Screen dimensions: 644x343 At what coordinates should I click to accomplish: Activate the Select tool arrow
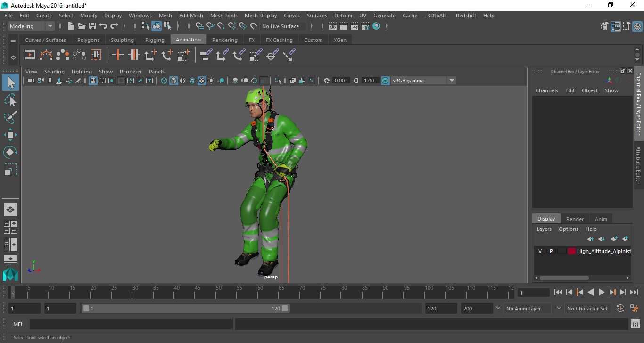click(10, 83)
